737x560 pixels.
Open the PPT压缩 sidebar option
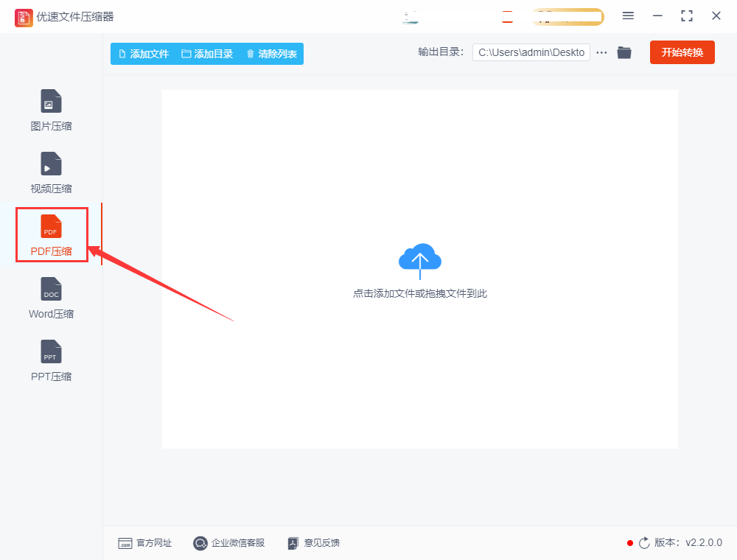pos(52,360)
